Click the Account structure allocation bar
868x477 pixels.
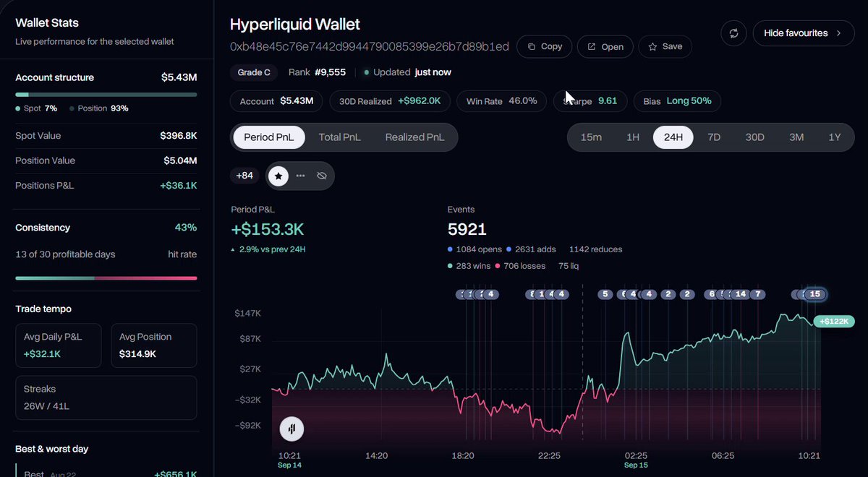point(106,95)
